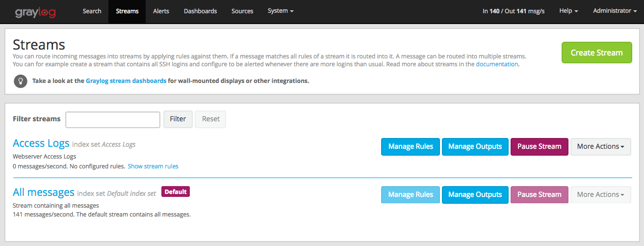Manage rules for Access Logs stream
The image size is (644, 246).
[x=411, y=146]
